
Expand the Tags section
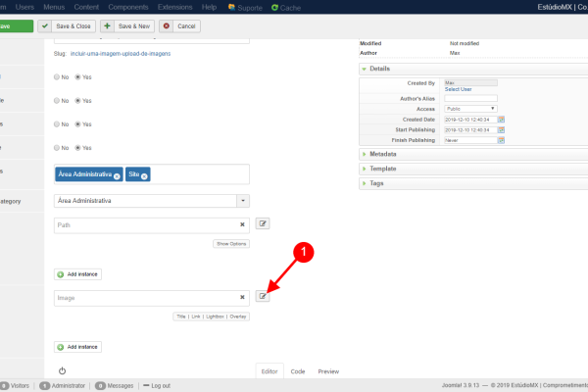coord(376,183)
